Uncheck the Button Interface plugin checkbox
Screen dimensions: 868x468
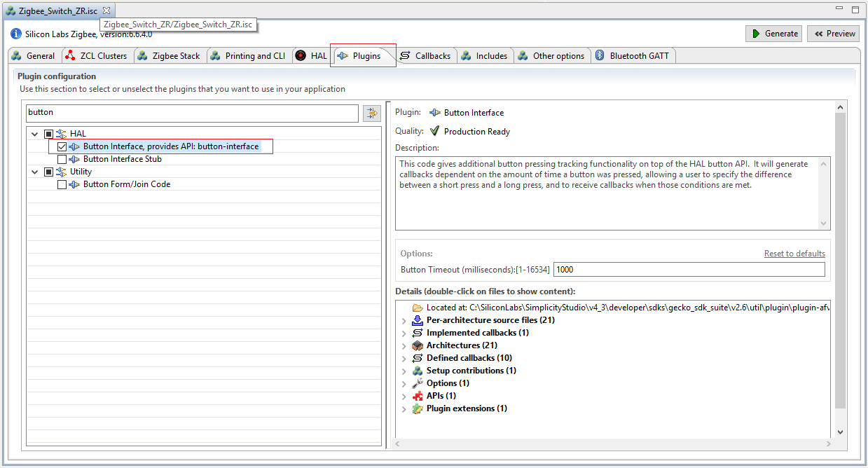click(62, 146)
